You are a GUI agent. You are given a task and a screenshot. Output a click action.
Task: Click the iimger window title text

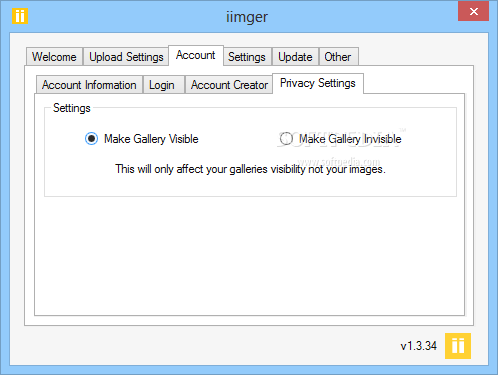tap(247, 17)
